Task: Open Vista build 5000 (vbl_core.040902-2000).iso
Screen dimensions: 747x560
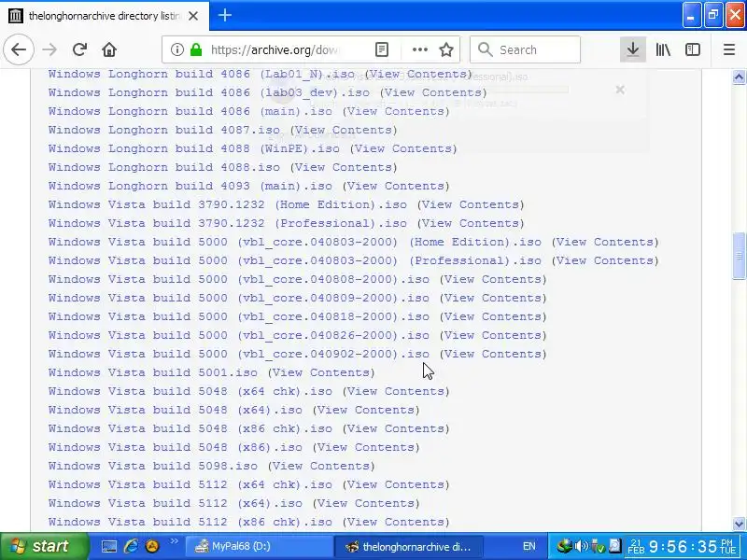Action: [239, 354]
